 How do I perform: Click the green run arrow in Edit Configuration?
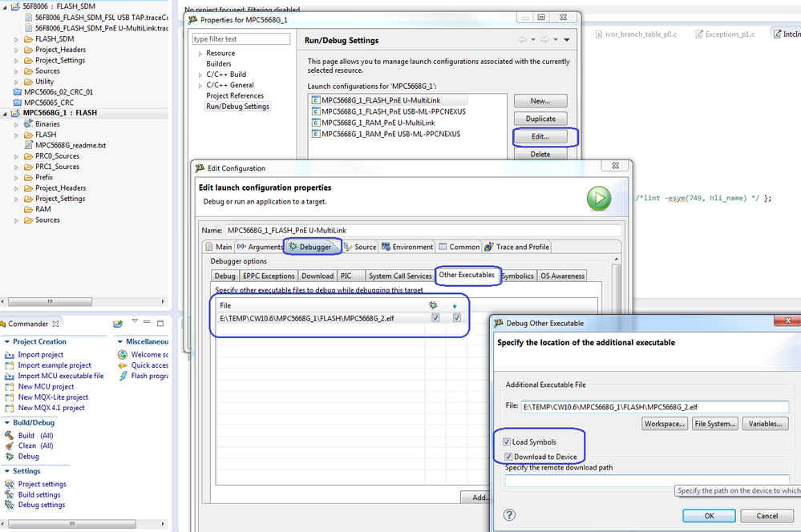tap(598, 198)
